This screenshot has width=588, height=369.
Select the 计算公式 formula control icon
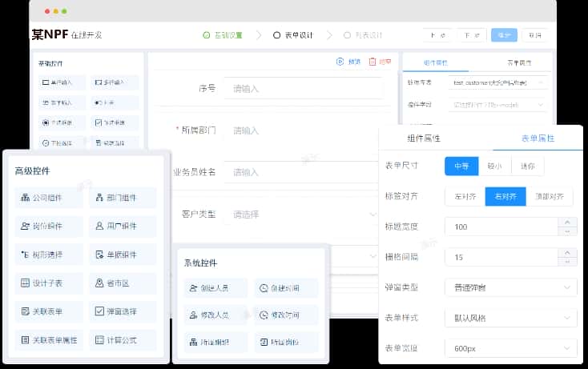[98, 340]
